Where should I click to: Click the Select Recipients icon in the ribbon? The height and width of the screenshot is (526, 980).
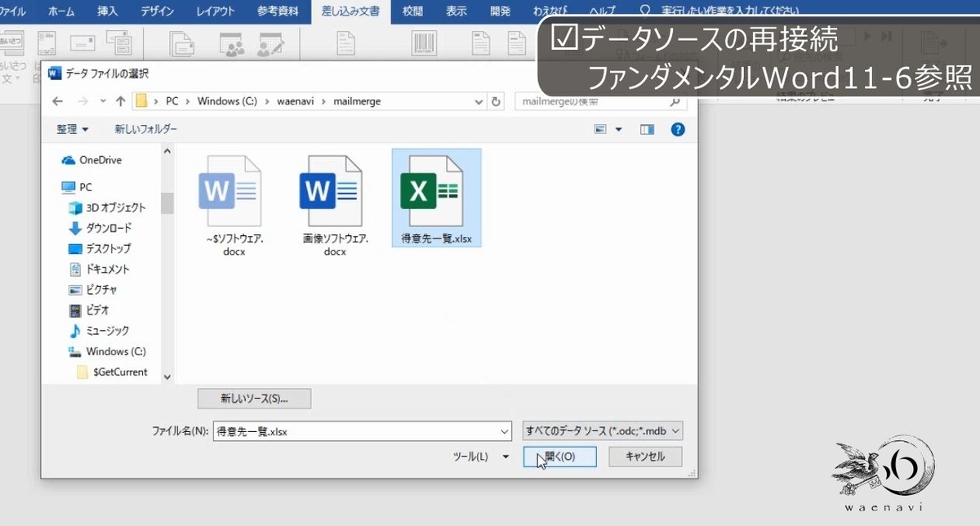(x=231, y=45)
